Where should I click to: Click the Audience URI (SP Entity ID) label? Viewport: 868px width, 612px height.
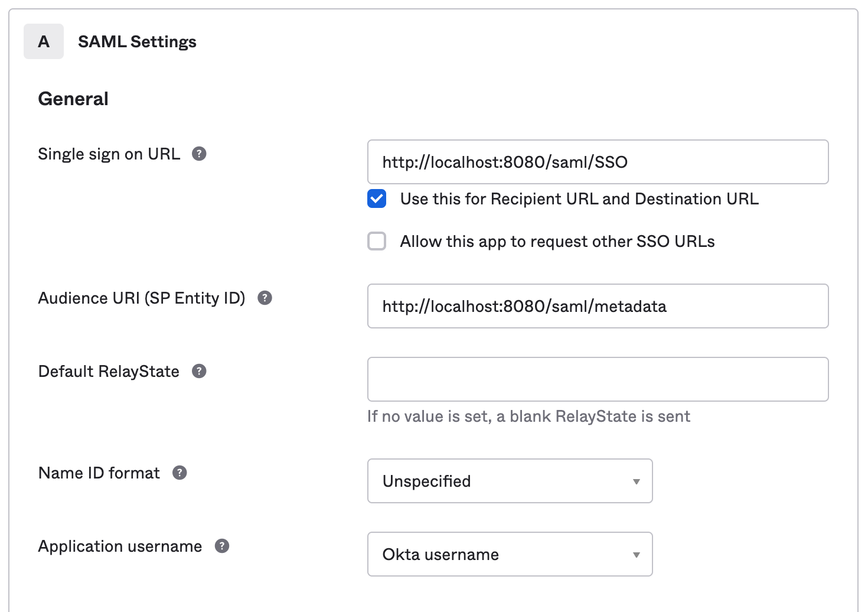click(x=142, y=298)
